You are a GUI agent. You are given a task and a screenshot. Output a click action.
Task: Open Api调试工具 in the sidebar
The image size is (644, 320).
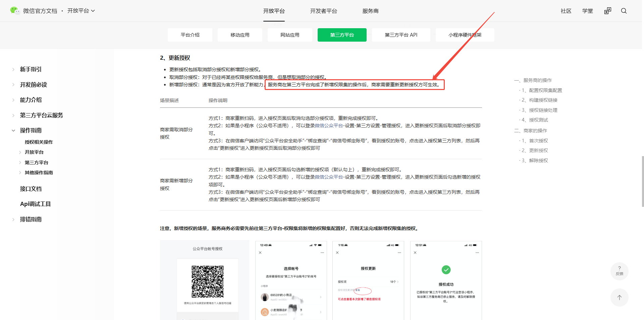click(36, 204)
